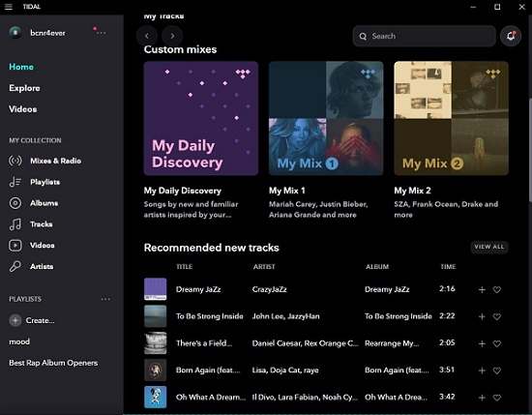Click the Oh What A Dream thumbnail

tap(156, 397)
